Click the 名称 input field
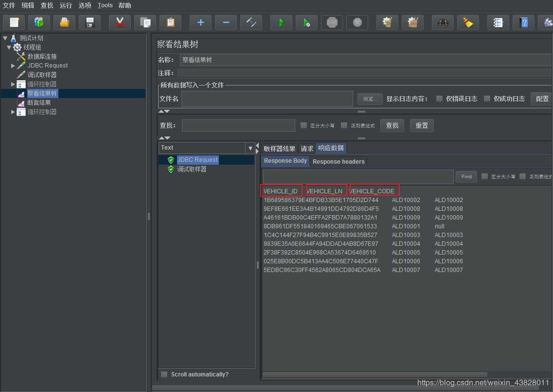This screenshot has width=553, height=392. (x=366, y=60)
